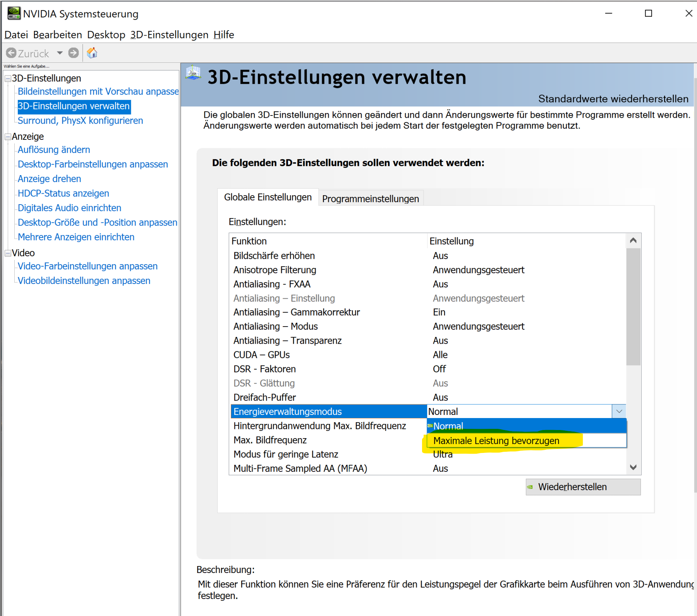This screenshot has height=616, width=697.
Task: Select the CUDA – GPUs row
Action: [x=428, y=355]
